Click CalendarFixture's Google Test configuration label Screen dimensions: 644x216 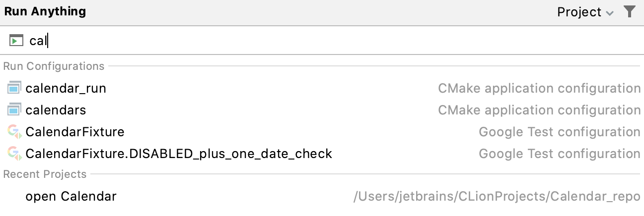point(560,132)
